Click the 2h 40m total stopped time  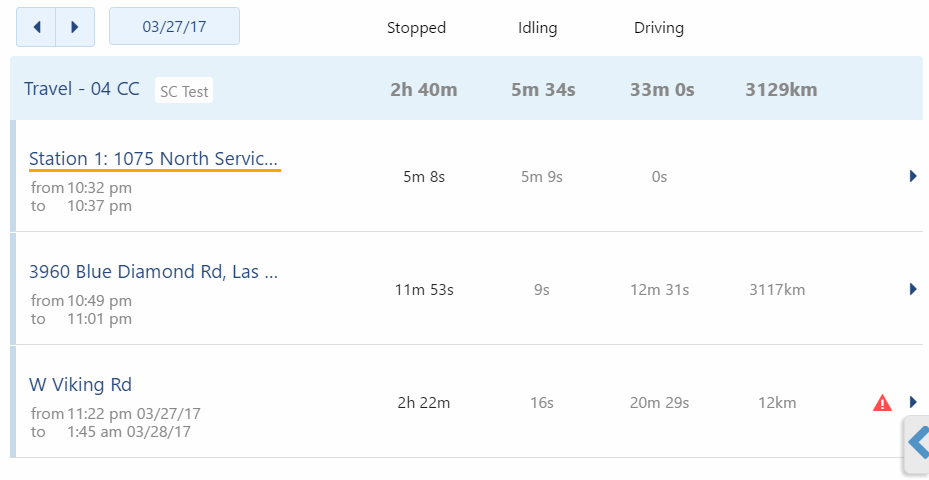[424, 89]
